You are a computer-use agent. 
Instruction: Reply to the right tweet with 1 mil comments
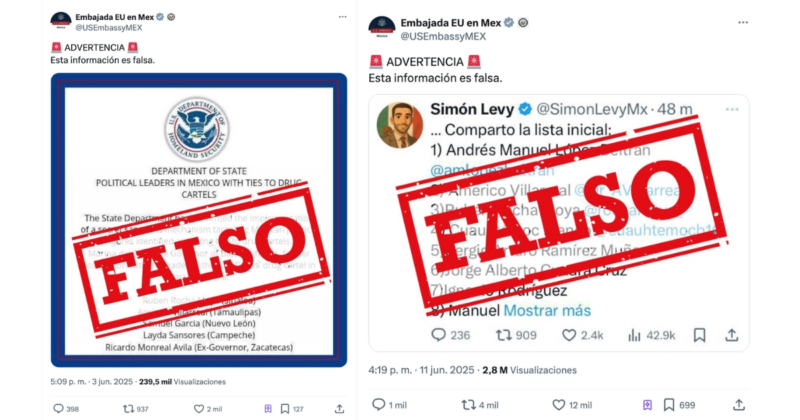click(x=379, y=405)
